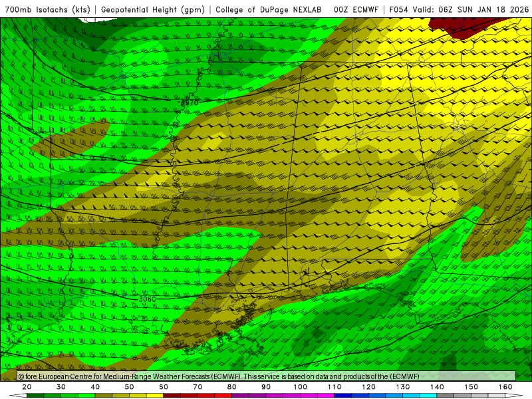This screenshot has width=532, height=399.
Task: Click the '700mb Isotachs (kts)' title text
Action: (x=47, y=10)
